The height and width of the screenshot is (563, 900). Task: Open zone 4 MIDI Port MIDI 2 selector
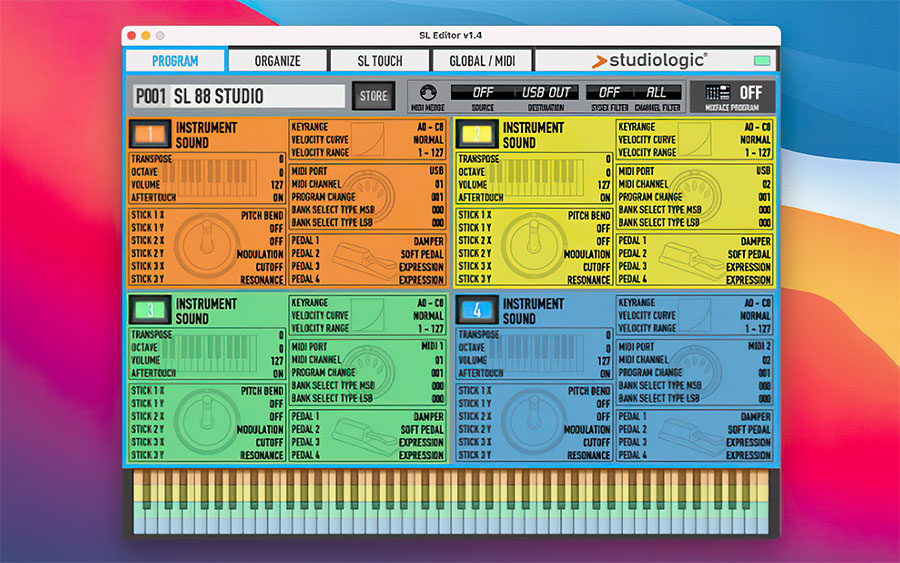coord(760,346)
